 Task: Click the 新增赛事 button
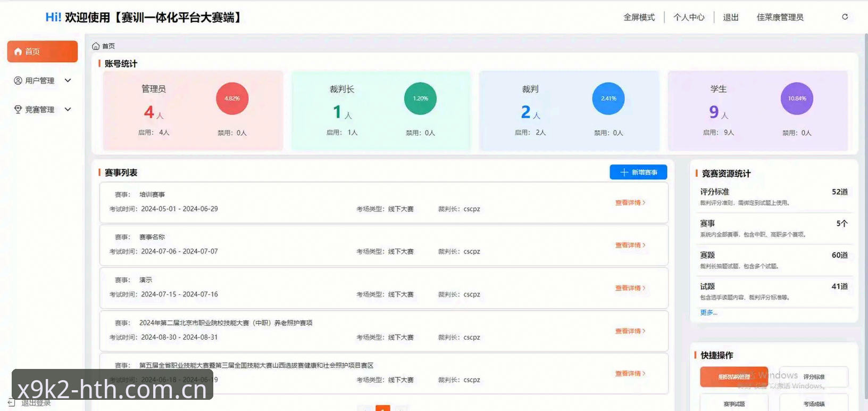click(x=638, y=172)
